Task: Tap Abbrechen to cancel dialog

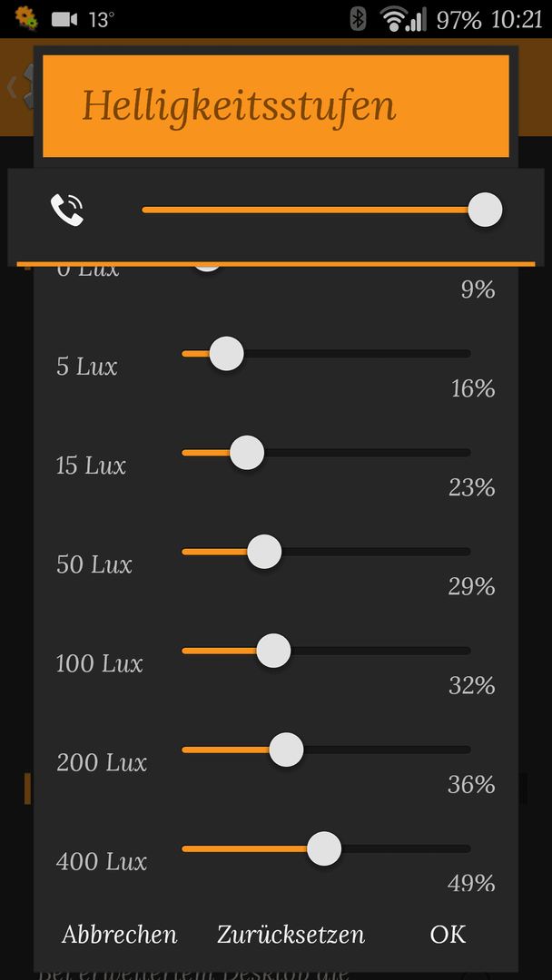Action: tap(120, 935)
